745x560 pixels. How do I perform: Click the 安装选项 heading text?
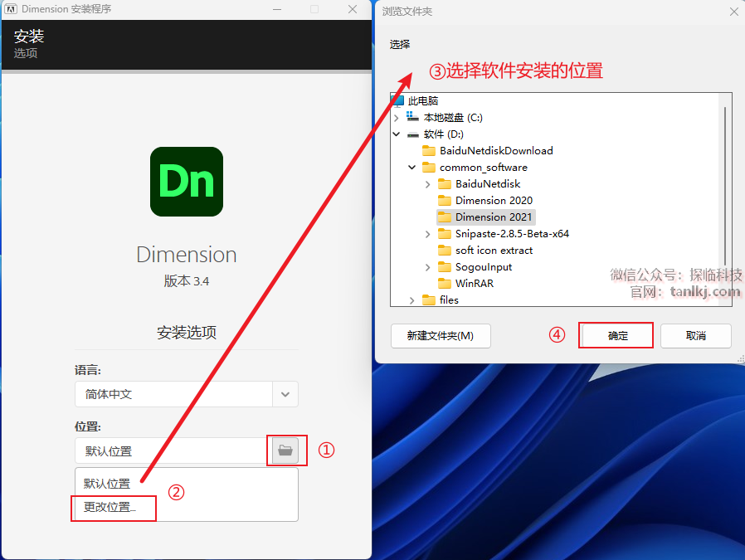(x=187, y=333)
